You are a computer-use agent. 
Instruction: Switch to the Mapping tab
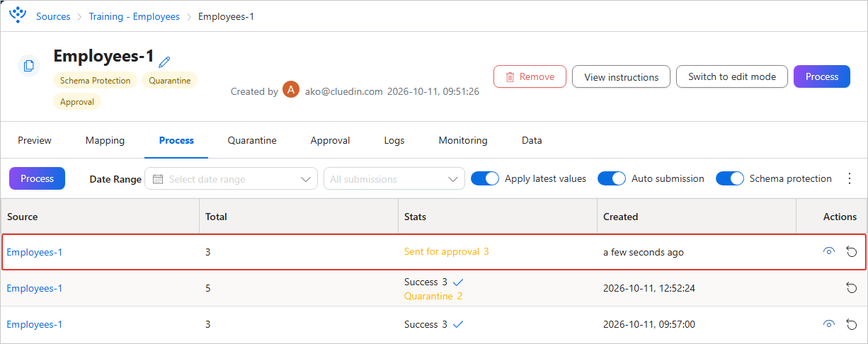tap(105, 140)
